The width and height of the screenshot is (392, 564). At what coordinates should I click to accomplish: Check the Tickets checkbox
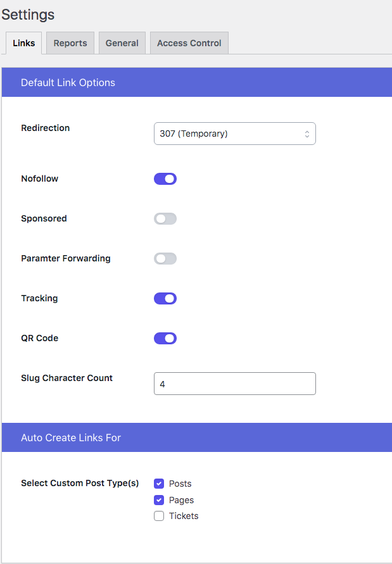159,516
